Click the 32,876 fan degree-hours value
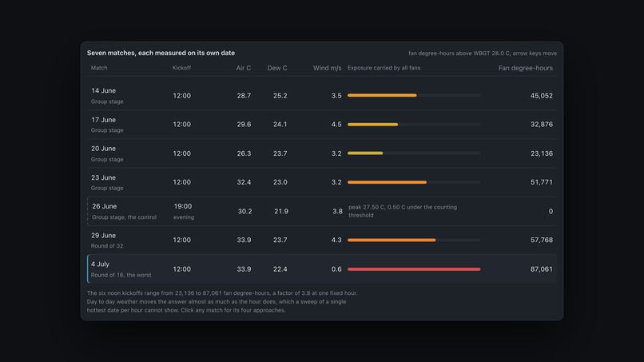The height and width of the screenshot is (362, 644). tap(541, 124)
